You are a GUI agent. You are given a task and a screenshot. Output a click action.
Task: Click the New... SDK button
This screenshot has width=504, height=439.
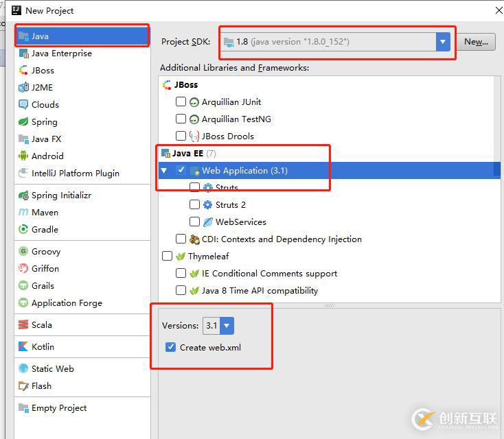pos(476,42)
